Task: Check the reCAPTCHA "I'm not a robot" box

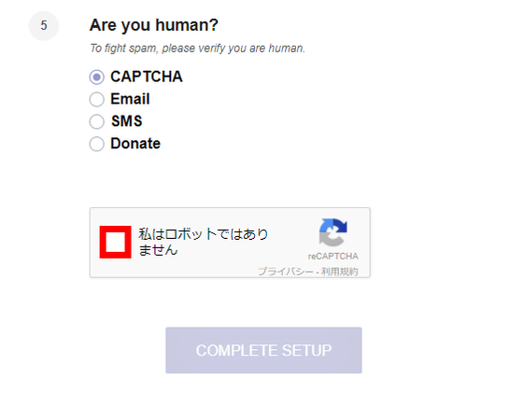Action: point(116,242)
